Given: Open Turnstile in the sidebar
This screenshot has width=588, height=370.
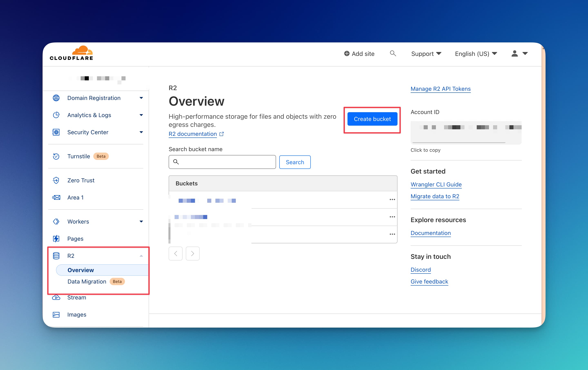Looking at the screenshot, I should point(79,156).
